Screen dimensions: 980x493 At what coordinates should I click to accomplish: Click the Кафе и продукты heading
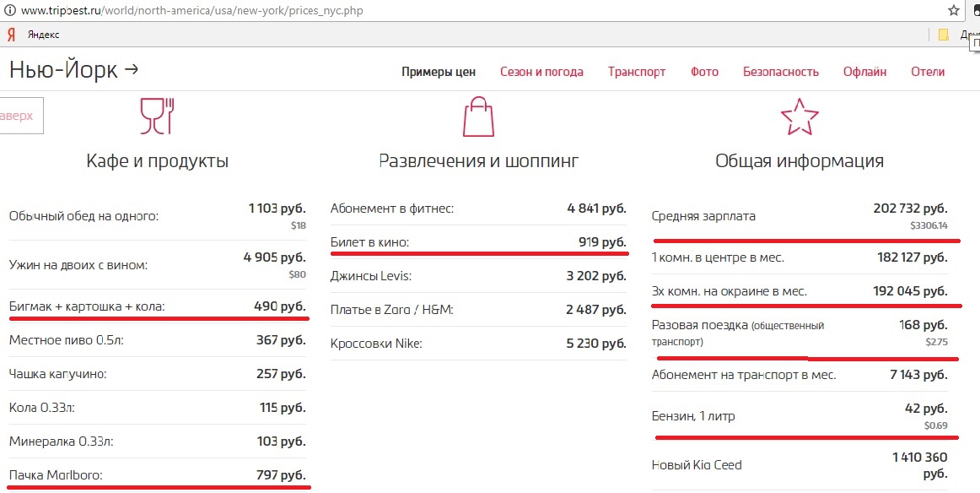click(158, 160)
